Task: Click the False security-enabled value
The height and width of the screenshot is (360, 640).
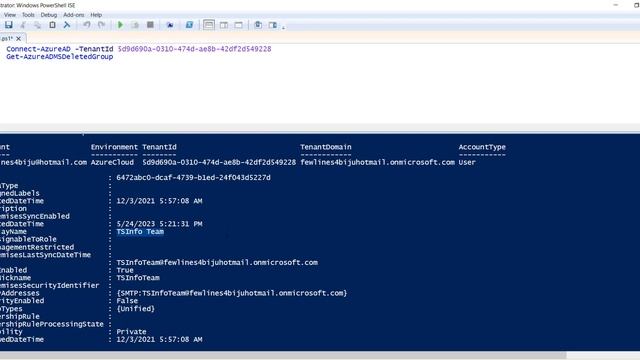Action: coord(127,301)
